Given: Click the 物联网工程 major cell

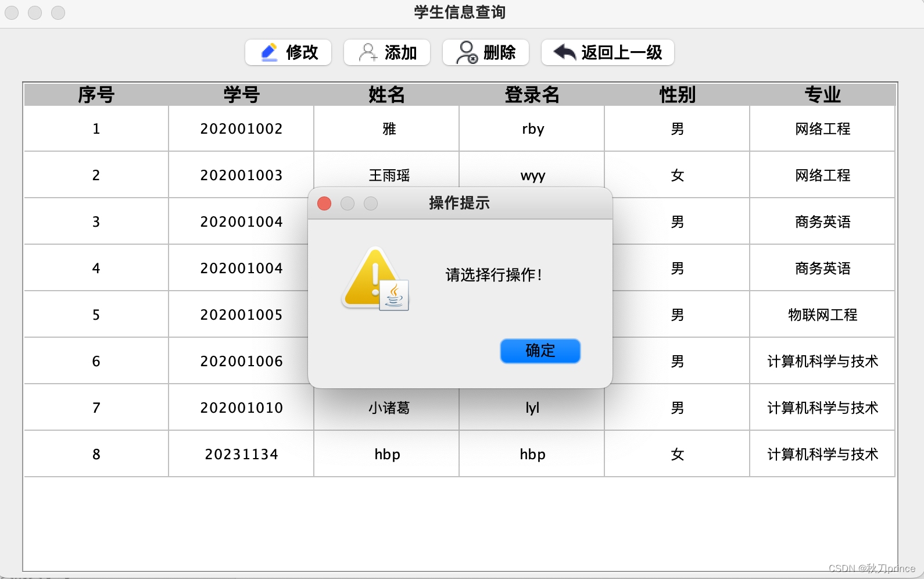Looking at the screenshot, I should click(x=822, y=314).
